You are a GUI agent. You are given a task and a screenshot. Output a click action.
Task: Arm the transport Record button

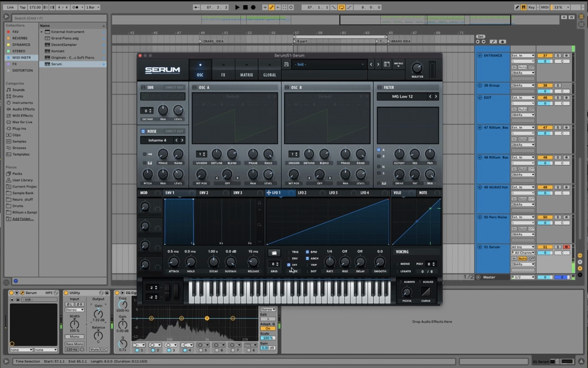[253, 7]
